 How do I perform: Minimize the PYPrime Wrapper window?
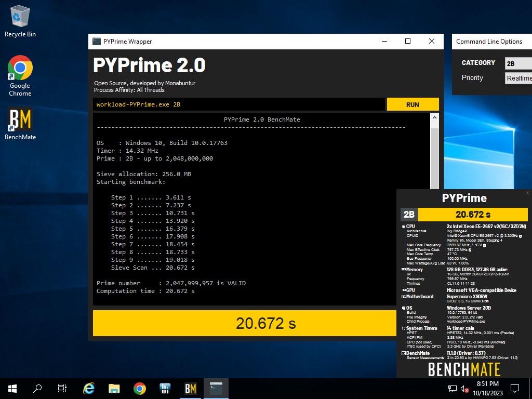click(384, 42)
